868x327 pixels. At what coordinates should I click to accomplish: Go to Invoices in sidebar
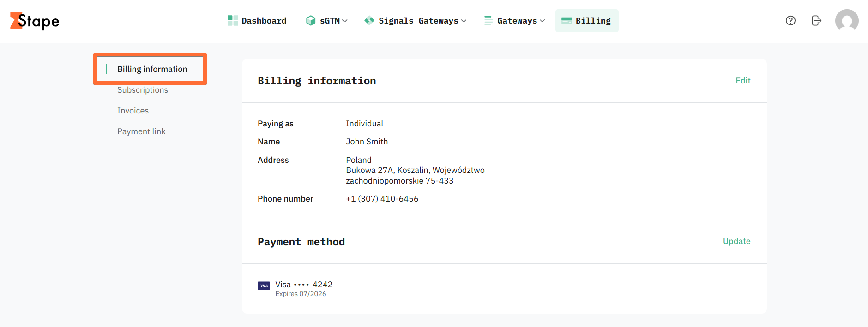coord(133,111)
